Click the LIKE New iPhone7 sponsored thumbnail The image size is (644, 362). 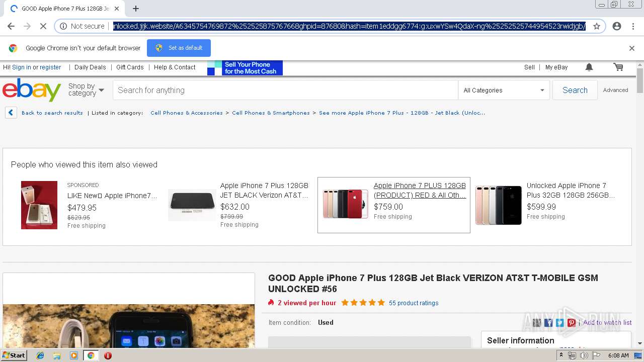tap(39, 205)
